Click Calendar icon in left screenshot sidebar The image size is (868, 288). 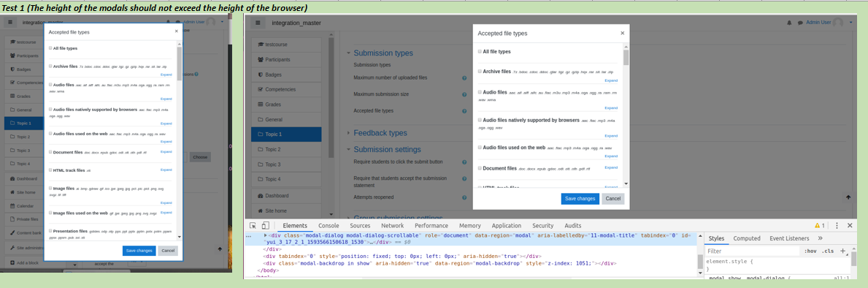pos(12,205)
